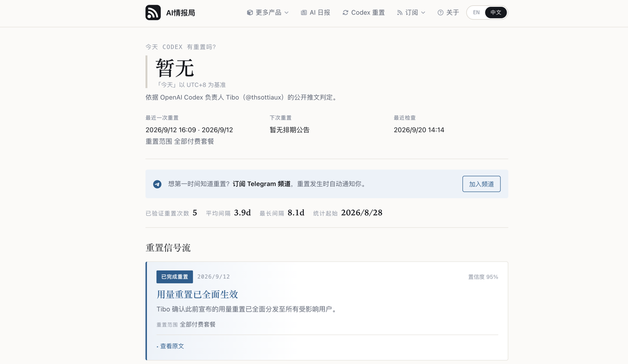Go to the AI 日报 page
This screenshot has width=628, height=364.
[315, 13]
